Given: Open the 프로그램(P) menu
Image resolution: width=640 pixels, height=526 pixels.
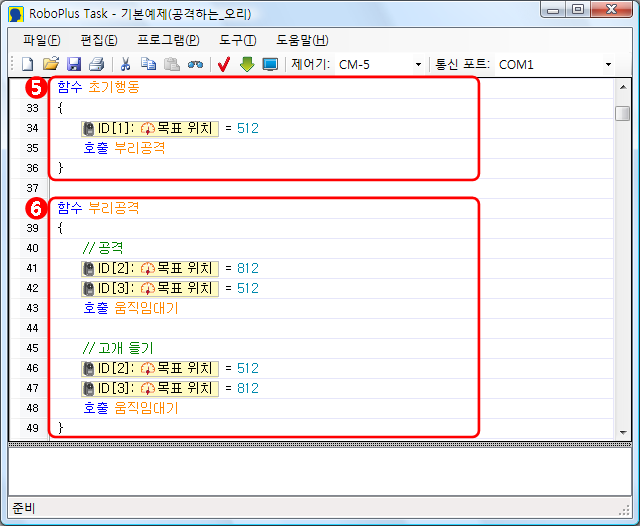Looking at the screenshot, I should pyautogui.click(x=168, y=40).
